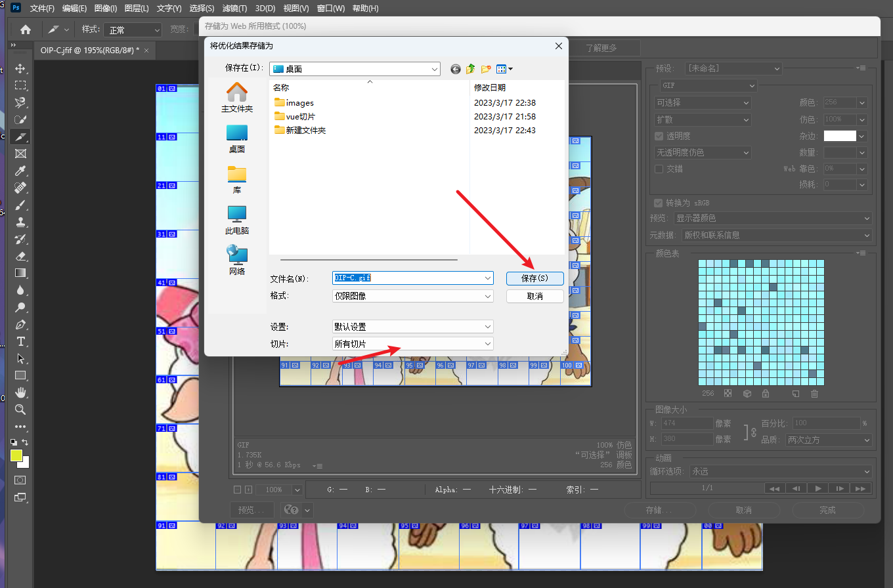
Task: Click the yellow foreground color swatch
Action: point(16,455)
